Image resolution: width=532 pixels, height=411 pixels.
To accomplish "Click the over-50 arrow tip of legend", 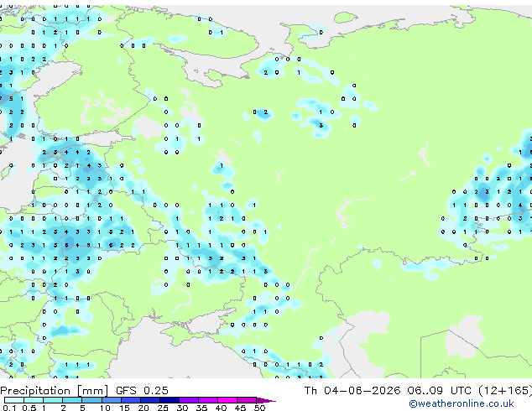I will tap(266, 400).
